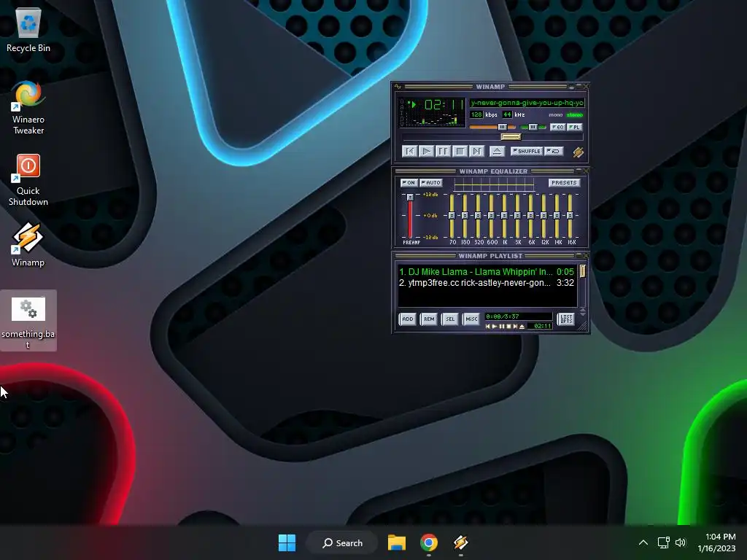Click the 1K equalizer band slider
747x560 pixels.
(504, 216)
